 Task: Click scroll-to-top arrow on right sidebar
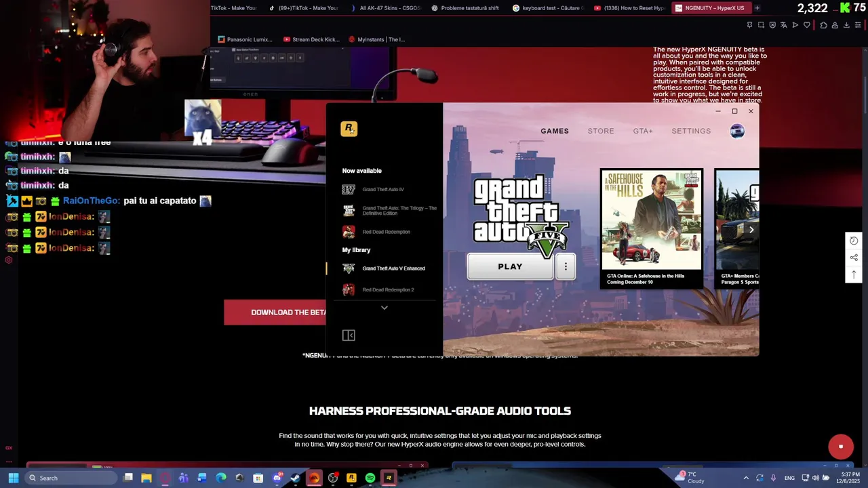click(854, 274)
